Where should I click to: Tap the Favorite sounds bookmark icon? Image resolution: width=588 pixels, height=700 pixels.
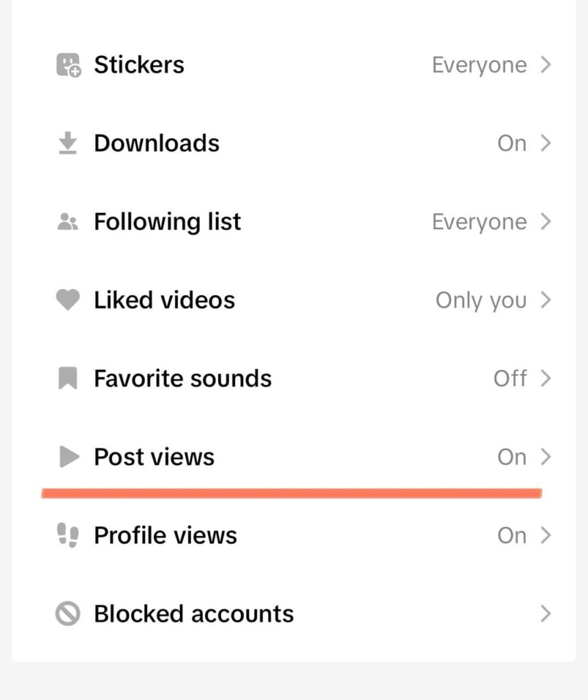(x=68, y=379)
